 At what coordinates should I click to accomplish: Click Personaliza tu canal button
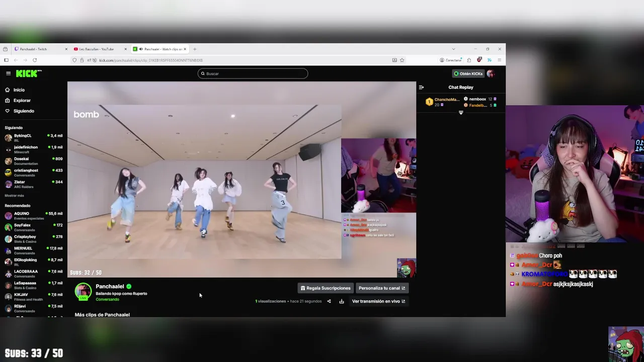pos(382,288)
